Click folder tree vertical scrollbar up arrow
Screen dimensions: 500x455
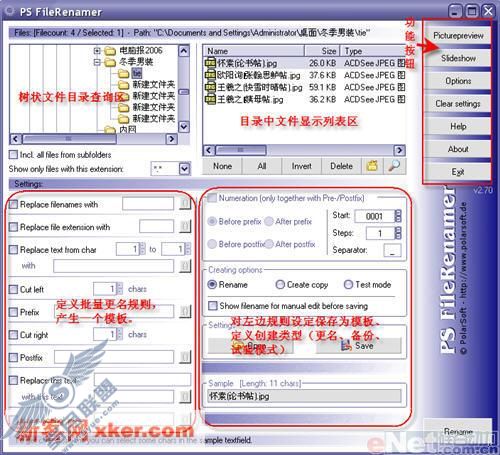(x=184, y=51)
